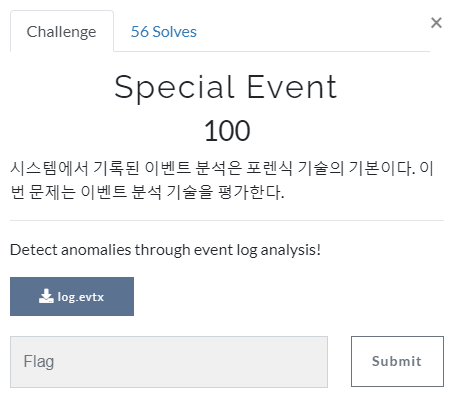Submit the flag
Screen dimensions: 450x397
coord(397,361)
